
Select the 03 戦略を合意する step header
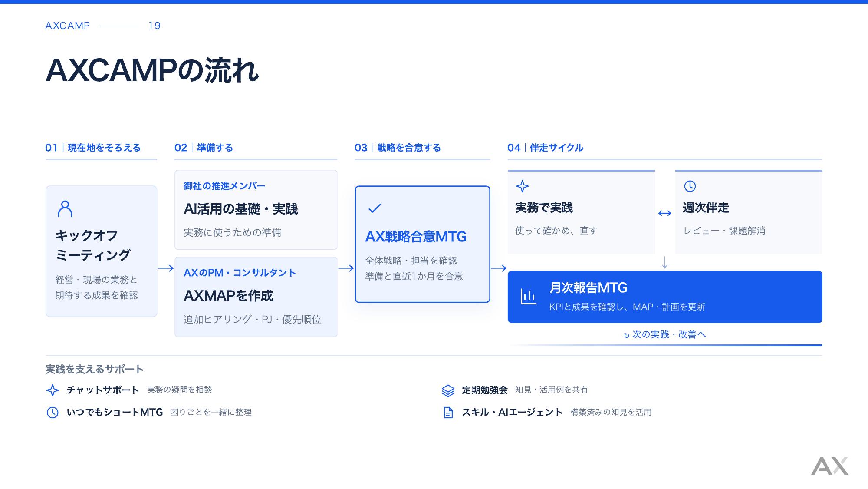point(398,148)
